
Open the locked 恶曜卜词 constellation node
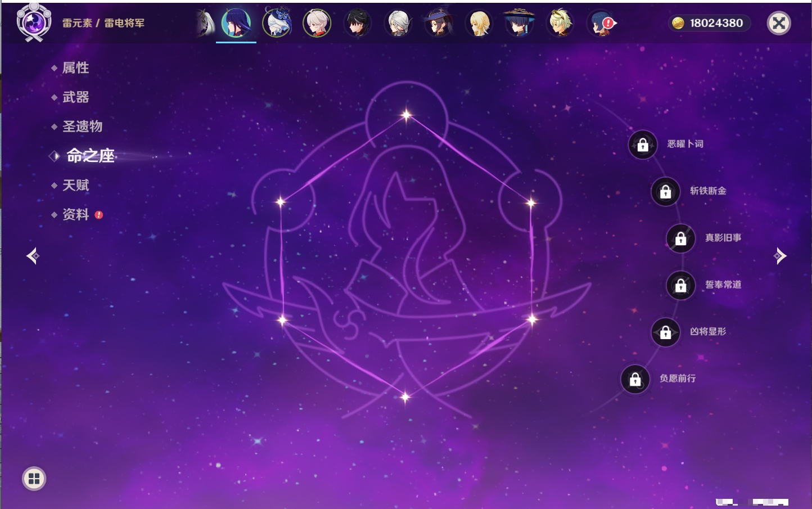[x=643, y=145]
